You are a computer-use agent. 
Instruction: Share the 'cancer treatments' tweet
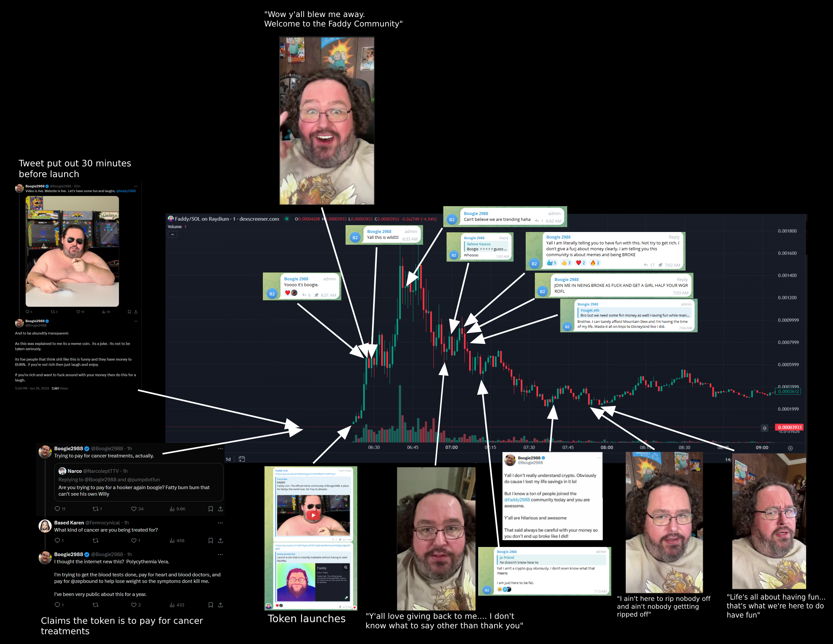pos(220,509)
